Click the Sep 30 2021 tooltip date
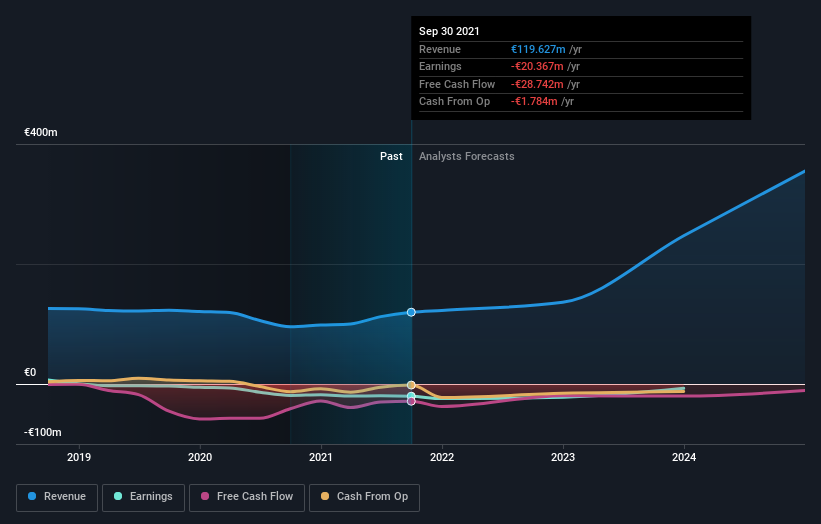821x524 pixels. 449,31
